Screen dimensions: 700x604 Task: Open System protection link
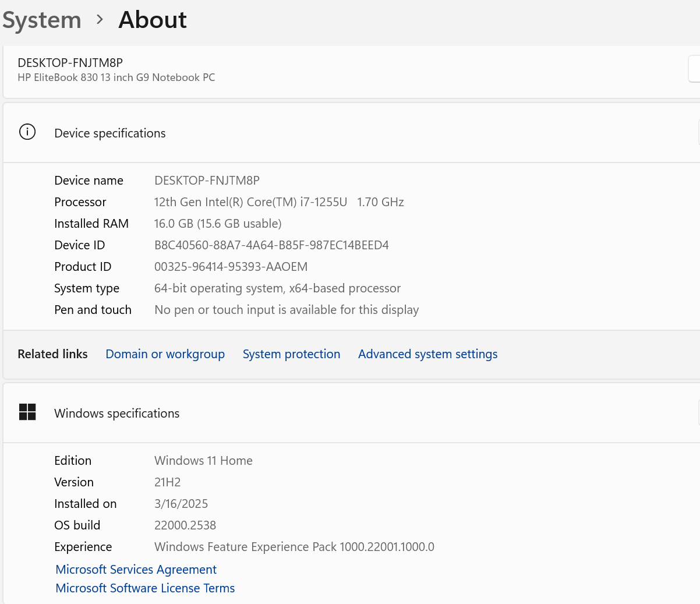click(291, 354)
